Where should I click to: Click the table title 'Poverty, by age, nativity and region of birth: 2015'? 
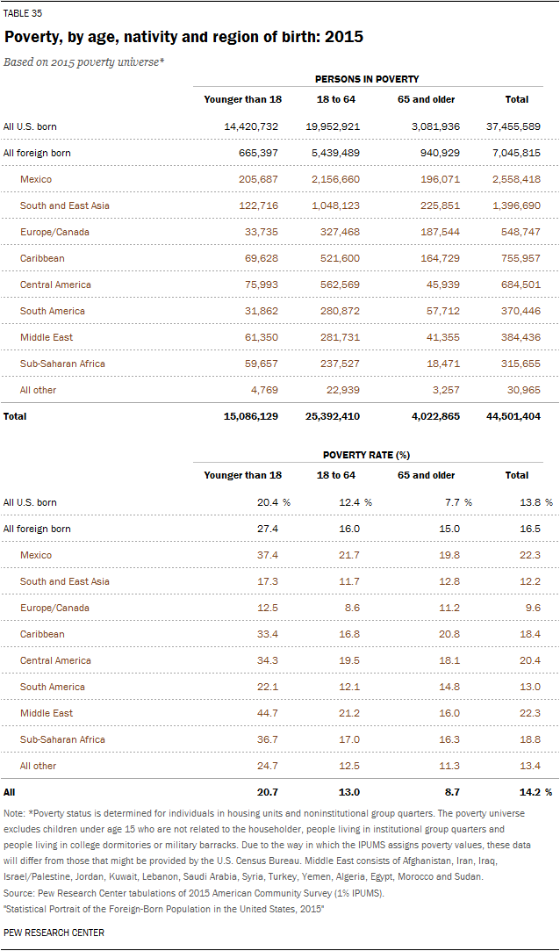pos(183,38)
